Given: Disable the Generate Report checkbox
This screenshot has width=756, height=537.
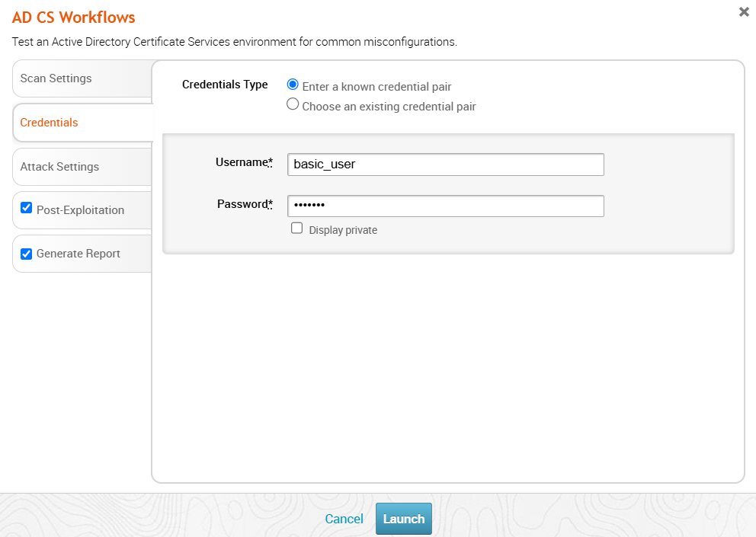Looking at the screenshot, I should [x=26, y=253].
